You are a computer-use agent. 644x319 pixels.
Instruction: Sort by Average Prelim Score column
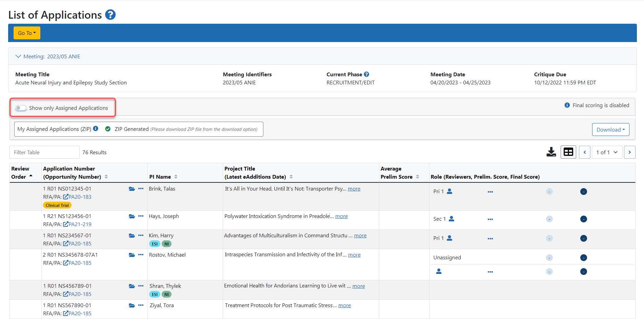(x=418, y=177)
